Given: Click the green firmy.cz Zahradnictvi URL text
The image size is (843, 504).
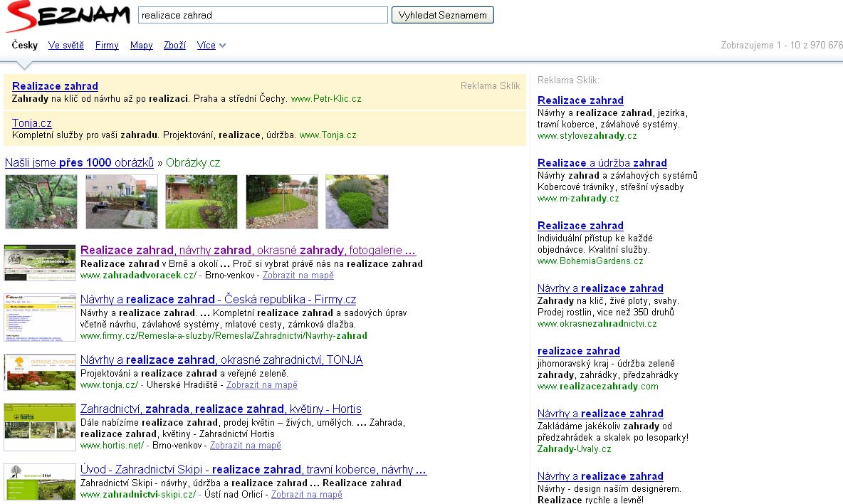Looking at the screenshot, I should point(224,336).
